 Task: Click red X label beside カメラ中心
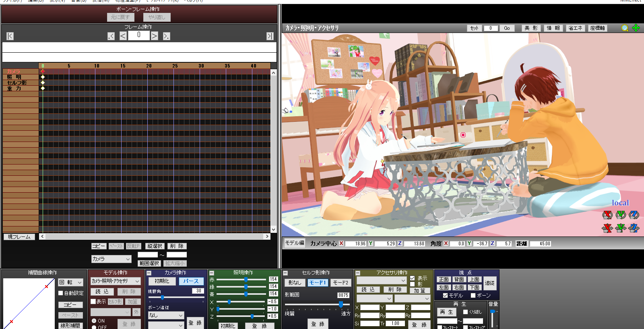pyautogui.click(x=341, y=243)
